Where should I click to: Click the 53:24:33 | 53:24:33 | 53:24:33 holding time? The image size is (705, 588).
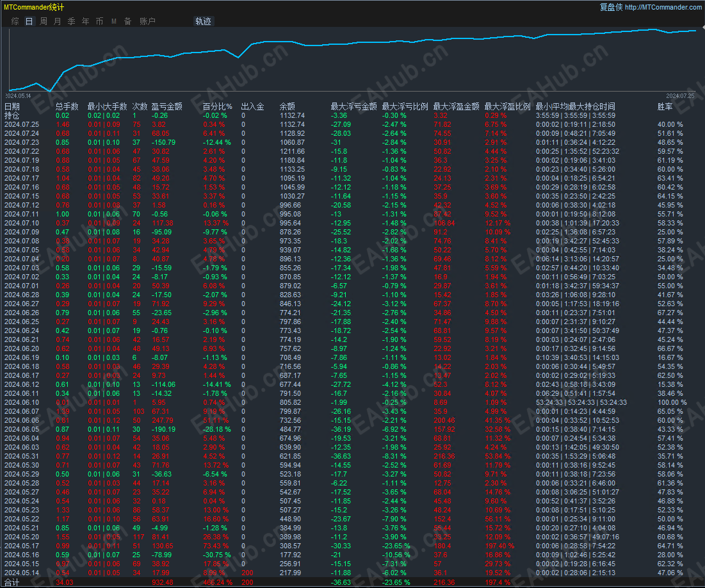click(x=581, y=403)
